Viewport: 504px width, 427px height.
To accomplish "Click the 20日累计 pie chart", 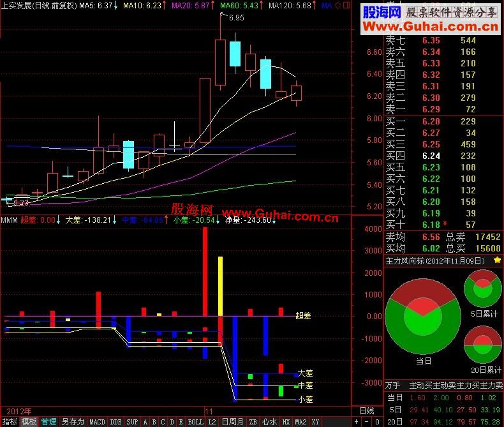I will click(482, 345).
